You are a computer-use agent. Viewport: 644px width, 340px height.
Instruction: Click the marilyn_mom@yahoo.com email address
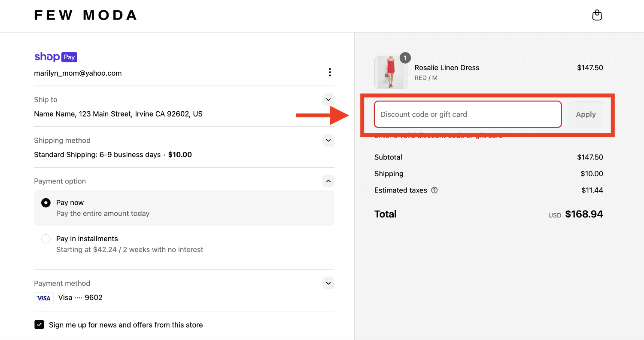[x=78, y=73]
